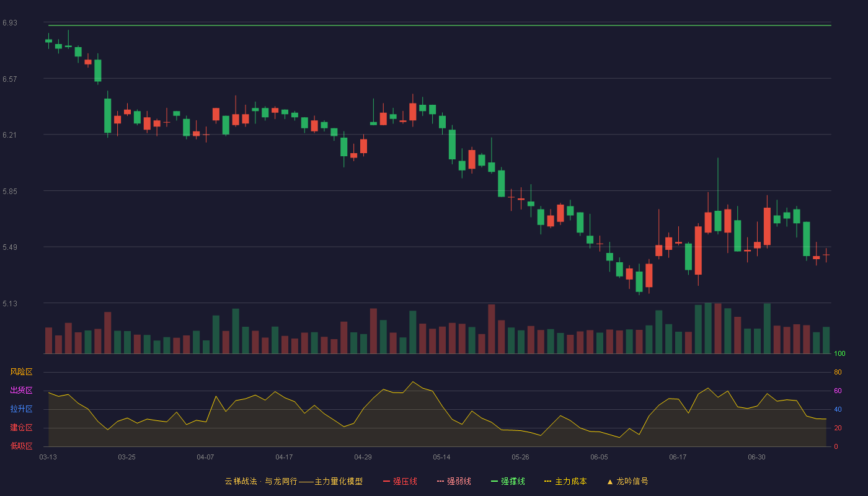868x496 pixels.
Task: Click the 拉升区 zone label
Action: point(21,409)
